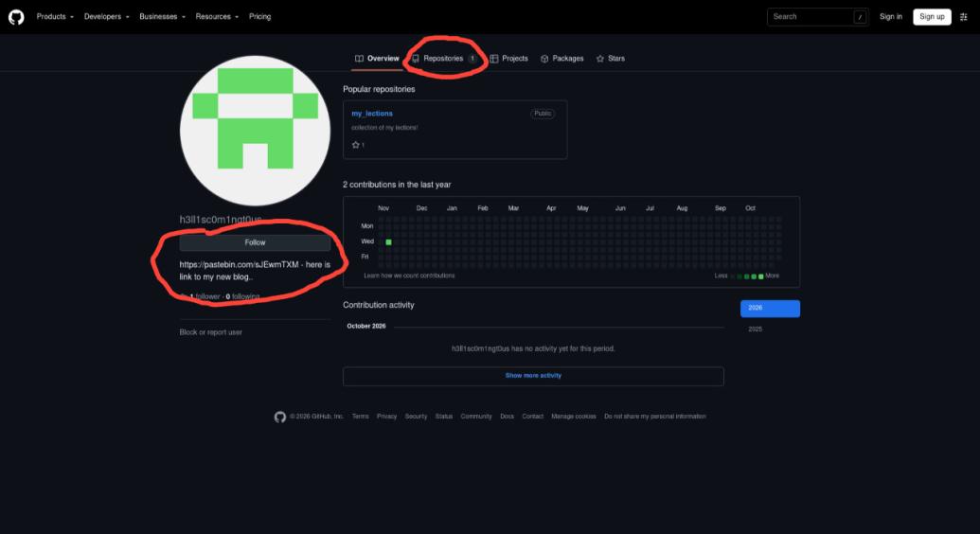This screenshot has width=980, height=534.
Task: Open the Projects tab
Action: (508, 58)
